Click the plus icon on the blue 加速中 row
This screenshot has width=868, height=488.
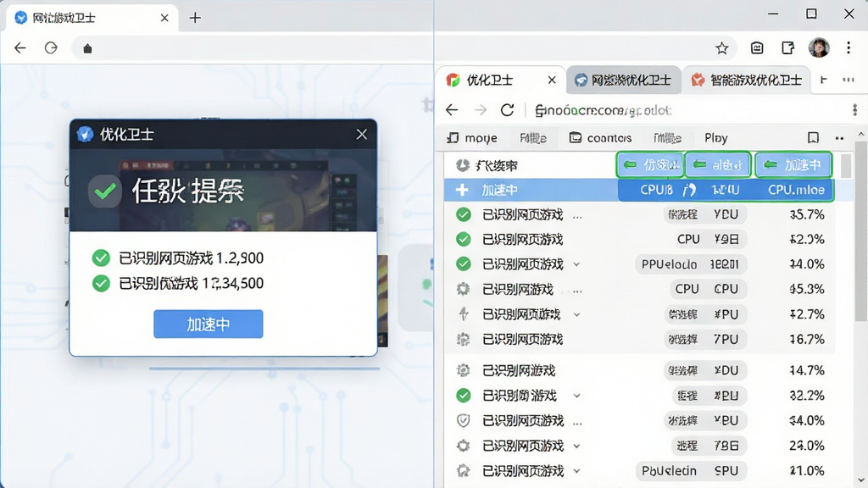[x=462, y=190]
